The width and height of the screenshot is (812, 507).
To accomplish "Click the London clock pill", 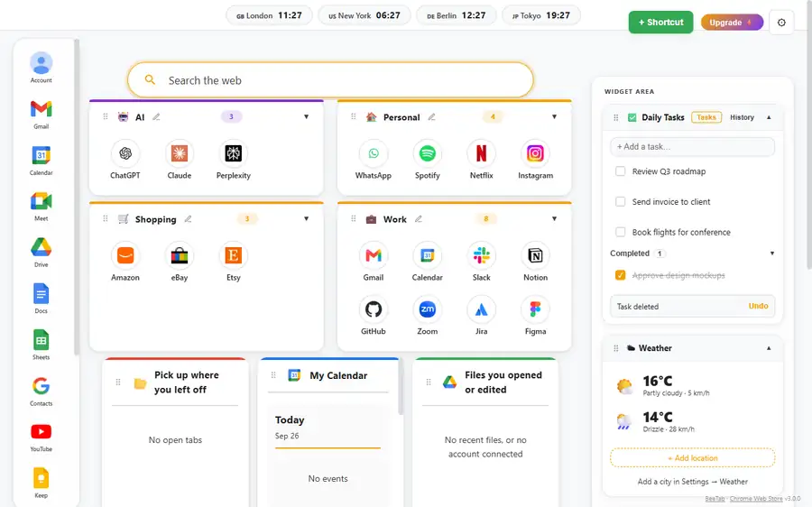I will pyautogui.click(x=269, y=15).
